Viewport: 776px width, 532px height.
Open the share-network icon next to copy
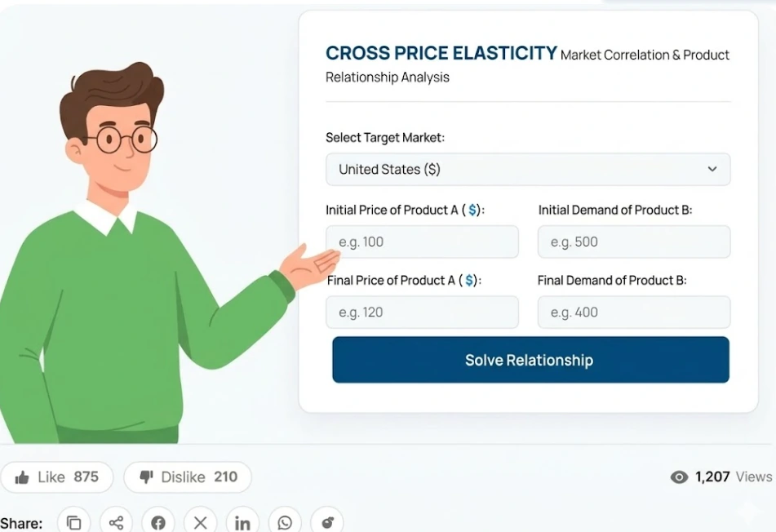[x=116, y=521]
